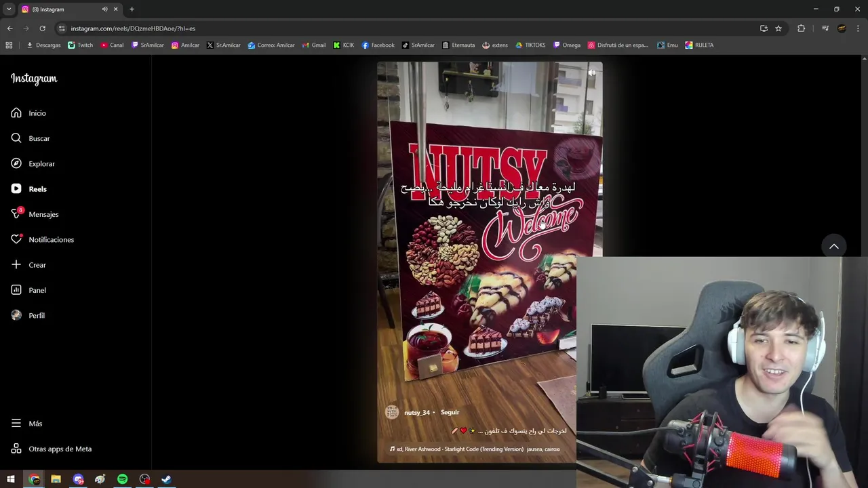Open extens bookmark
The height and width of the screenshot is (488, 868).
(x=495, y=45)
